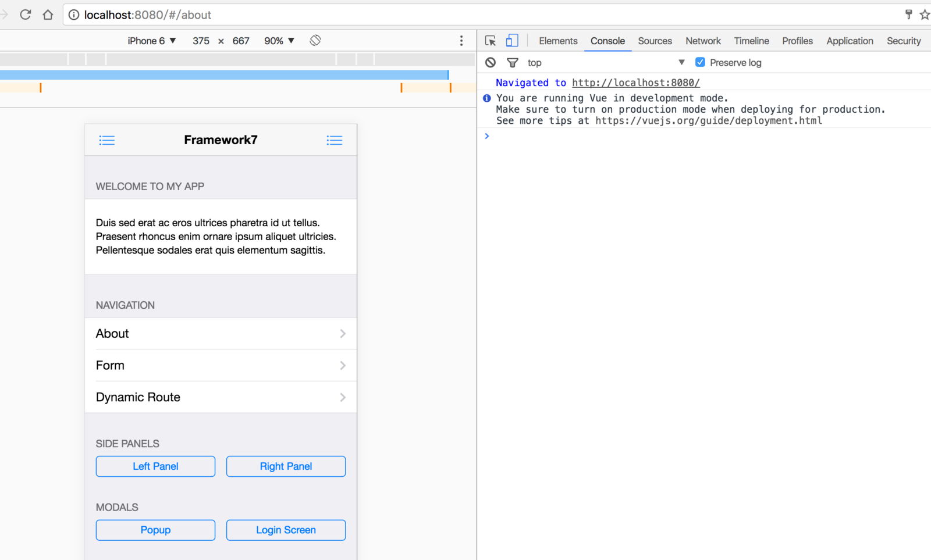This screenshot has height=560, width=931.
Task: Uncheck the Preserve log checkbox
Action: [700, 62]
